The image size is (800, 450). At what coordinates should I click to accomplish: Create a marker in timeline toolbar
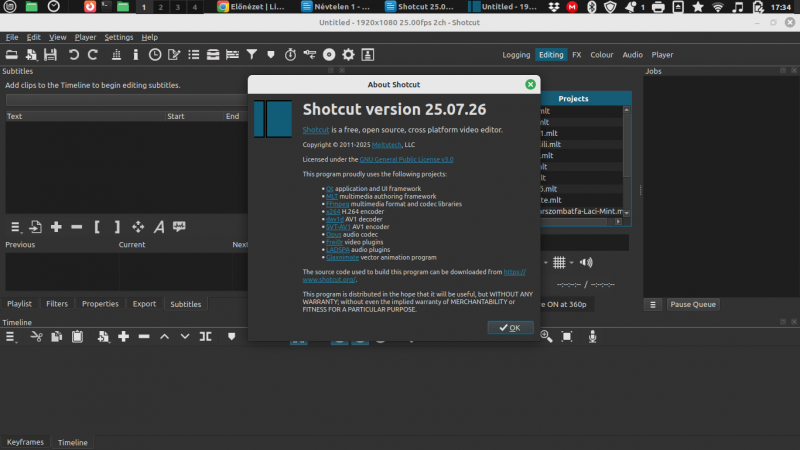pos(231,337)
